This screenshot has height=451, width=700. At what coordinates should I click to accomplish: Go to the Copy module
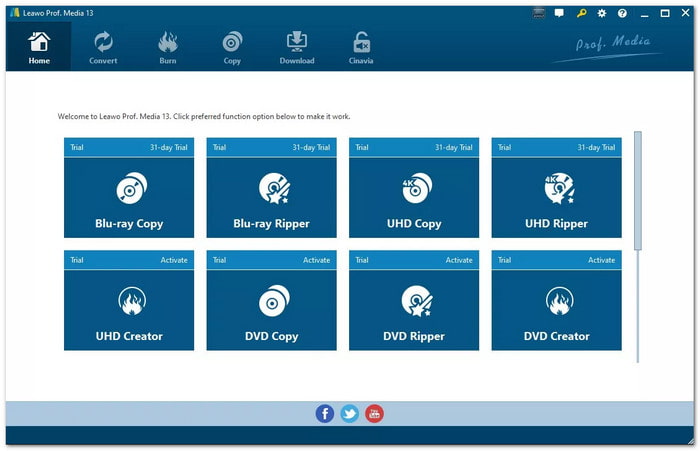click(232, 47)
